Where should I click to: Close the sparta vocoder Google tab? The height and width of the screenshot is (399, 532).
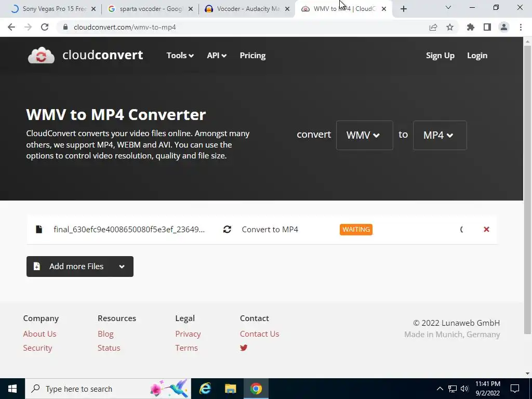191,9
